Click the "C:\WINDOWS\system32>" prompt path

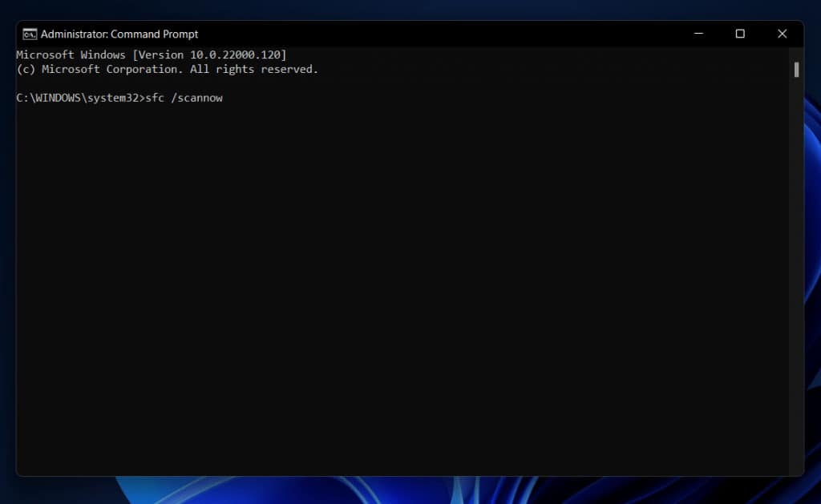(x=79, y=98)
